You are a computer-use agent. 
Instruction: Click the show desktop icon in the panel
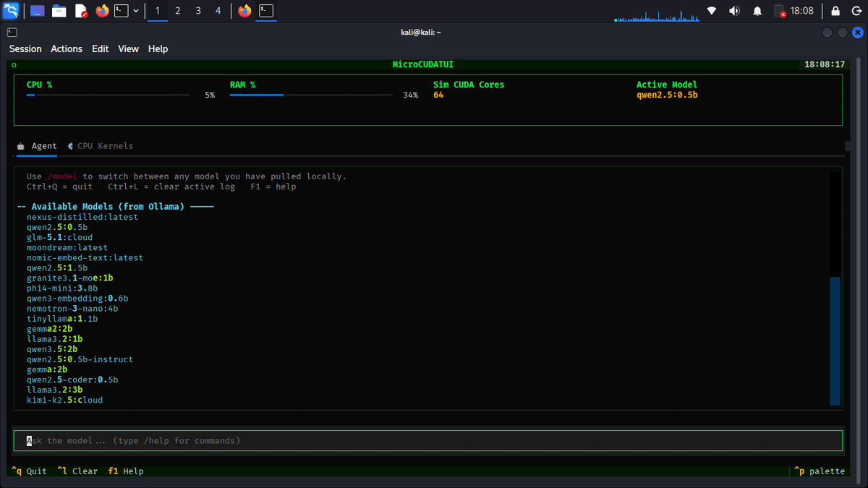pos(38,11)
